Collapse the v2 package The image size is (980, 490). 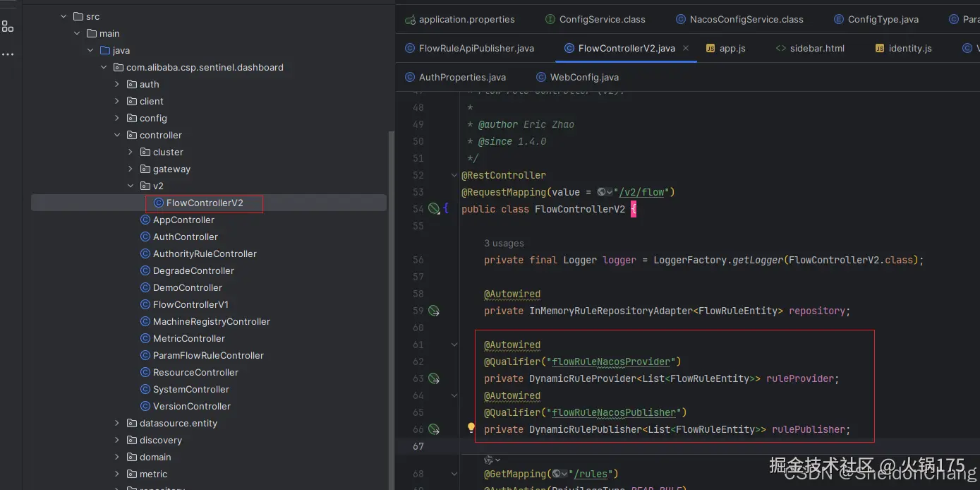coord(131,186)
